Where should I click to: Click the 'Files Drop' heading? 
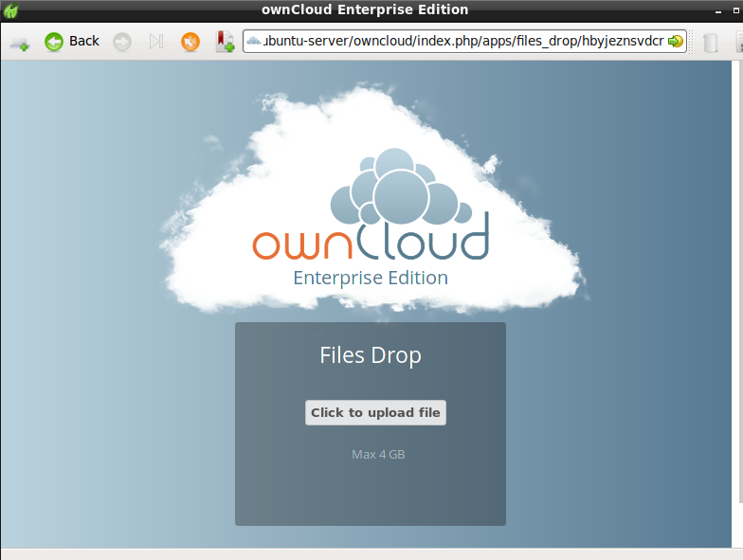tap(371, 355)
